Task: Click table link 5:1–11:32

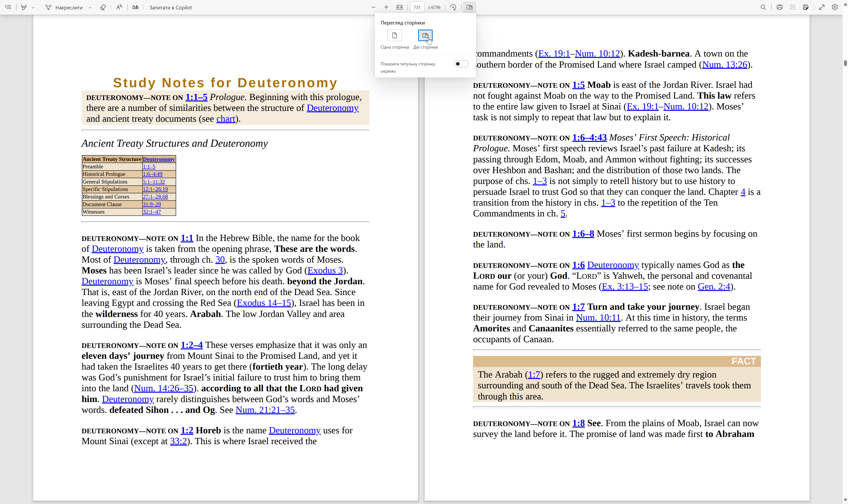Action: click(x=154, y=182)
